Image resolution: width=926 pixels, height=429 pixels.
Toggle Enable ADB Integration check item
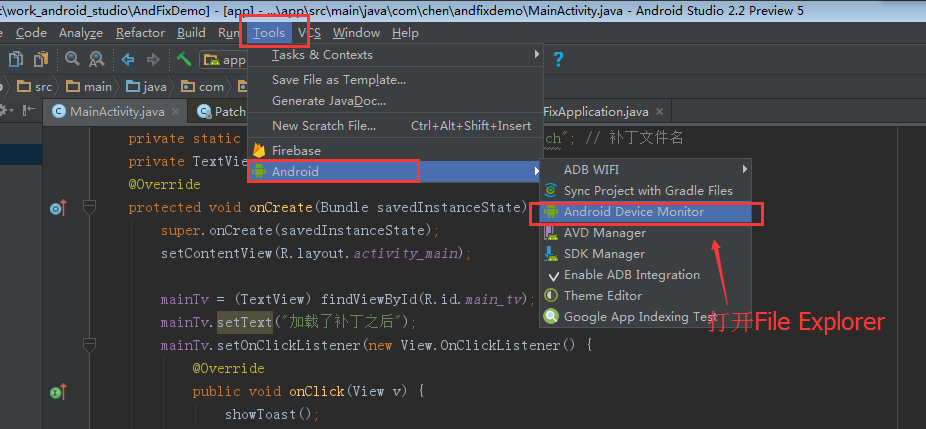tap(645, 275)
